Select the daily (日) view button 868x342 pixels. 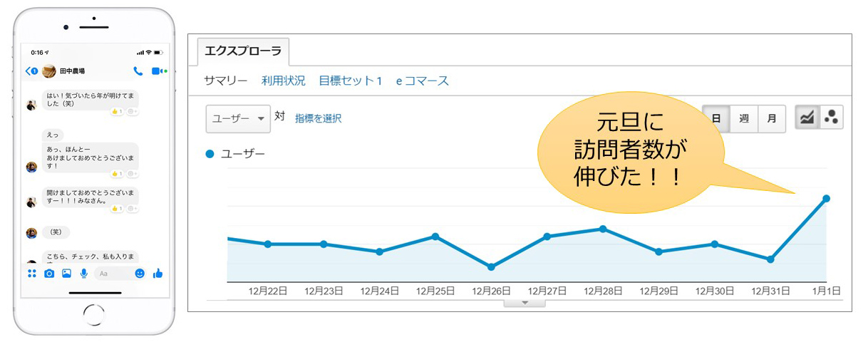716,118
